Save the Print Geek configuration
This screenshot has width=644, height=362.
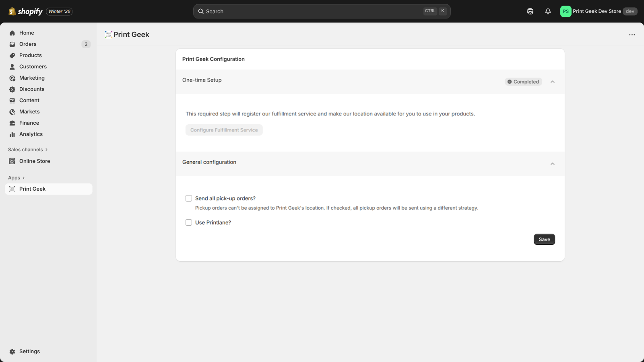(544, 239)
